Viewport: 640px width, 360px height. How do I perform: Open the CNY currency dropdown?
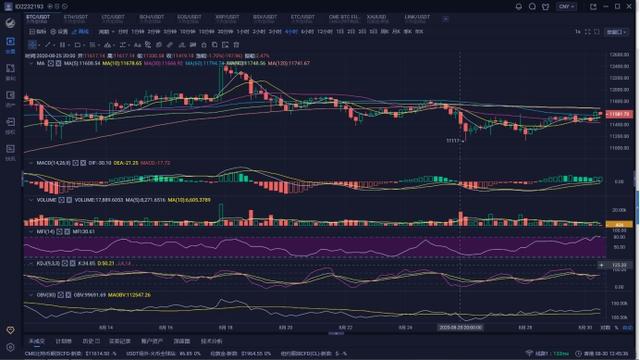pyautogui.click(x=567, y=7)
